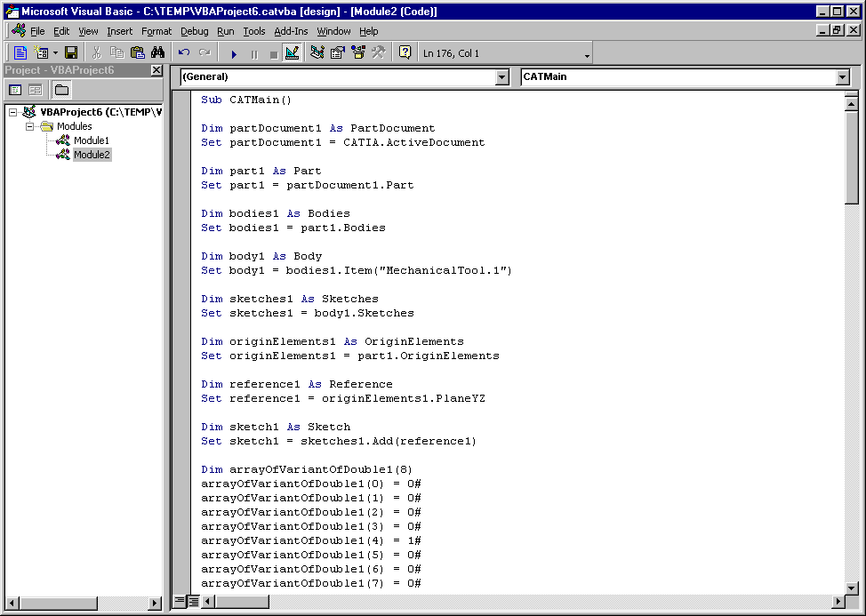Run the macro with the play icon
This screenshot has height=616, width=866.
[x=234, y=54]
